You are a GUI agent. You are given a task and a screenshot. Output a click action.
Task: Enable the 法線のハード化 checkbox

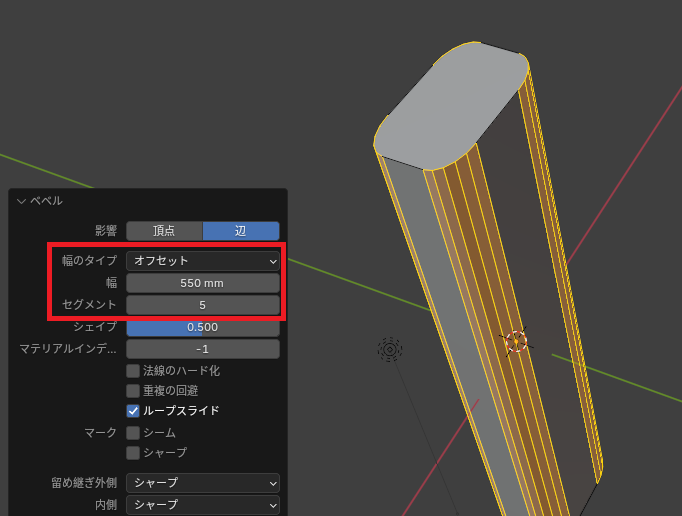pyautogui.click(x=133, y=371)
